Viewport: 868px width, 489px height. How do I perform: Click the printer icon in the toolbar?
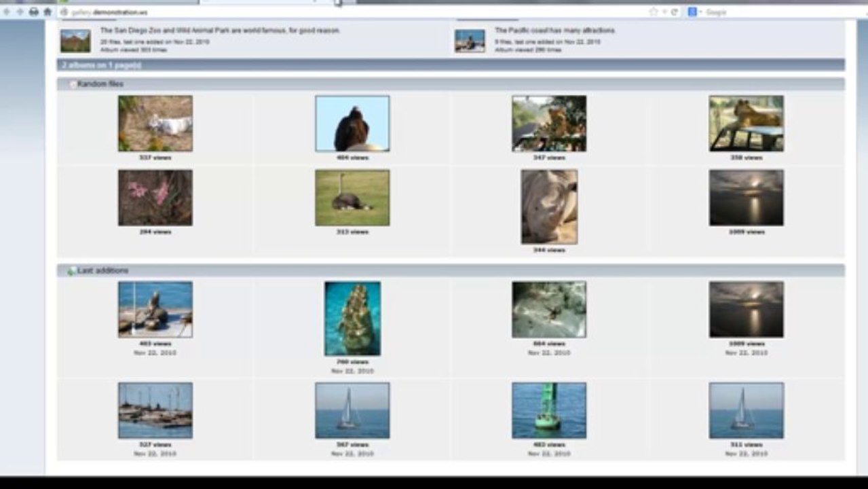(34, 12)
